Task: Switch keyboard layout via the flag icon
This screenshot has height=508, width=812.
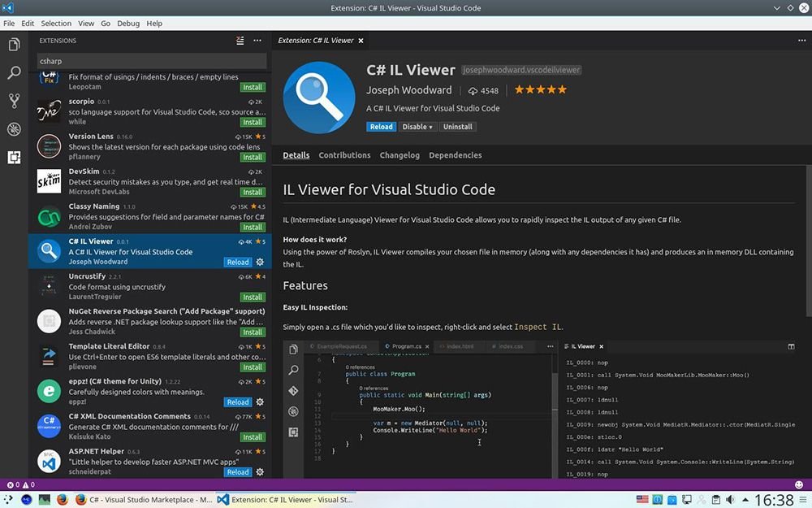Action: tap(644, 499)
